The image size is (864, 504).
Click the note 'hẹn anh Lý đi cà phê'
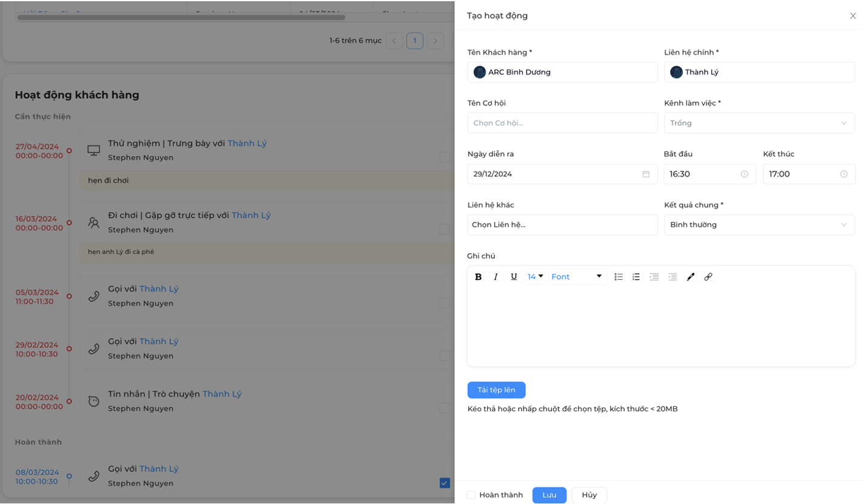(121, 251)
